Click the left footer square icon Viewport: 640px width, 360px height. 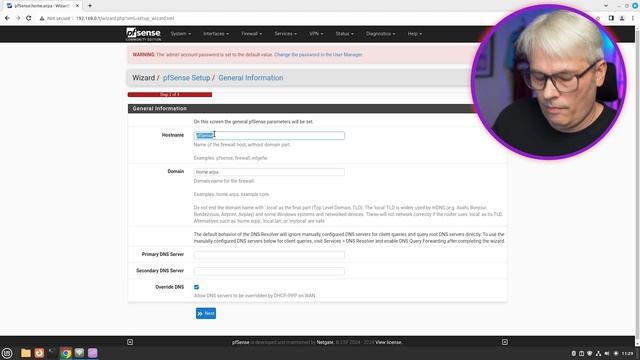(130, 342)
